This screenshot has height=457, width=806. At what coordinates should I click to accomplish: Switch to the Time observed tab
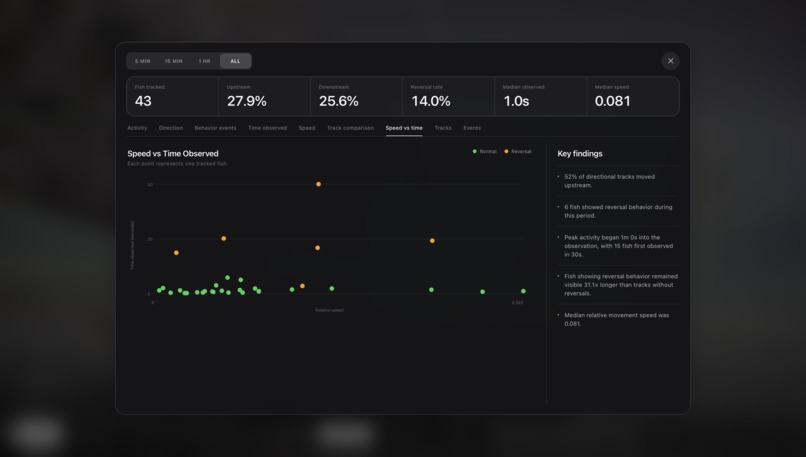(x=267, y=128)
